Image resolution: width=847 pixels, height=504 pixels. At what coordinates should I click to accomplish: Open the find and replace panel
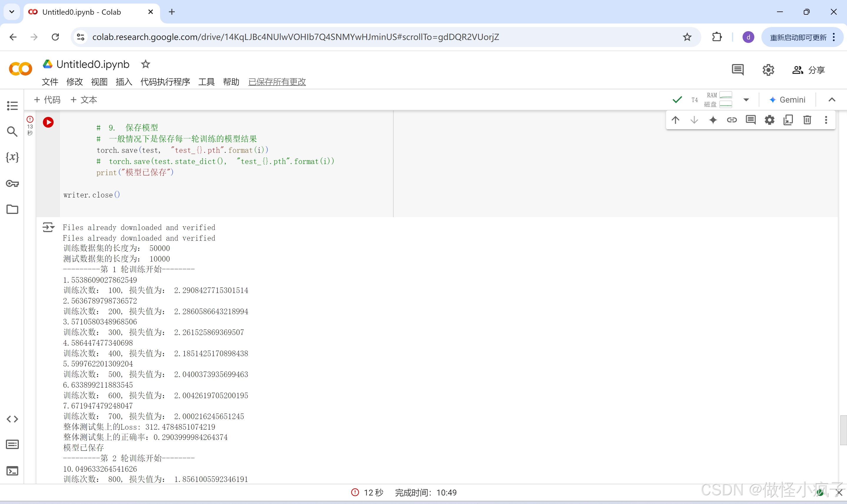click(x=12, y=131)
